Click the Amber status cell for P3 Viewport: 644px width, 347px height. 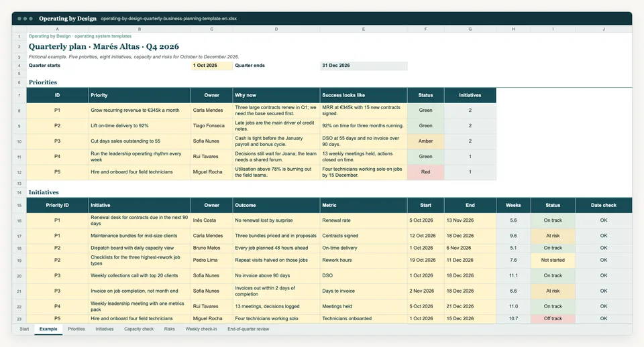tap(425, 141)
